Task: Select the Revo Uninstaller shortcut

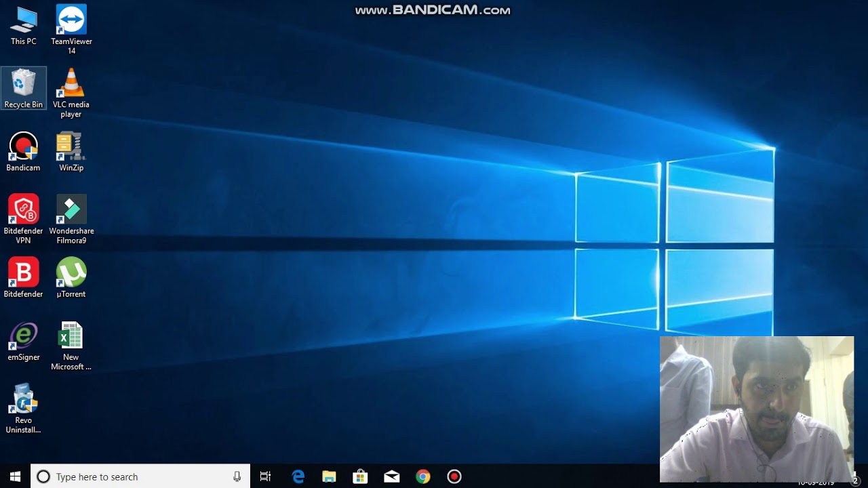Action: pyautogui.click(x=24, y=409)
